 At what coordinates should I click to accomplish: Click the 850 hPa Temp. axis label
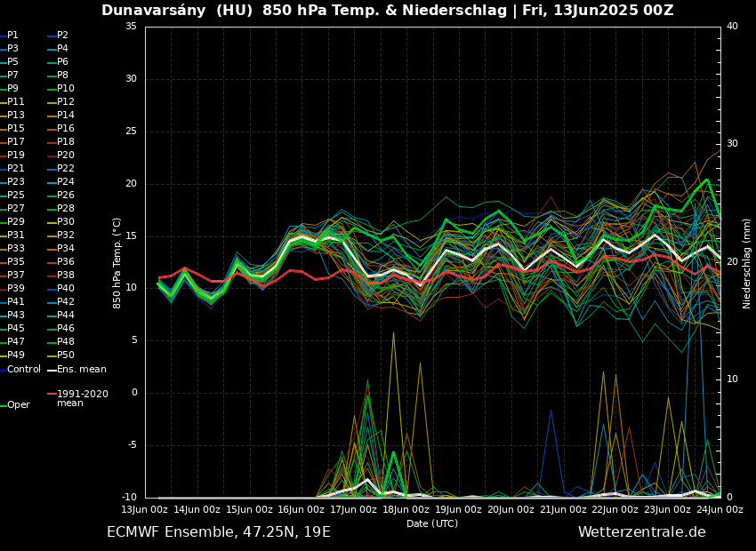(117, 263)
